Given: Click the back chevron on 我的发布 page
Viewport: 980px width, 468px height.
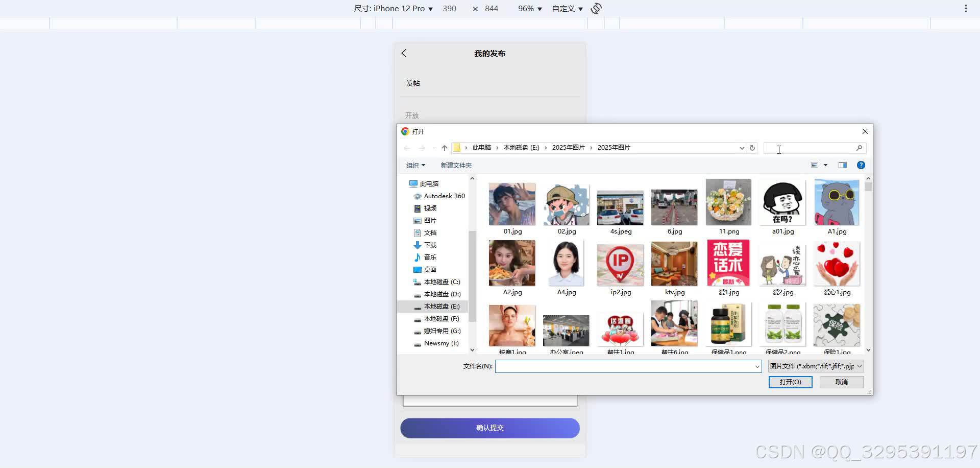Looking at the screenshot, I should pyautogui.click(x=404, y=53).
